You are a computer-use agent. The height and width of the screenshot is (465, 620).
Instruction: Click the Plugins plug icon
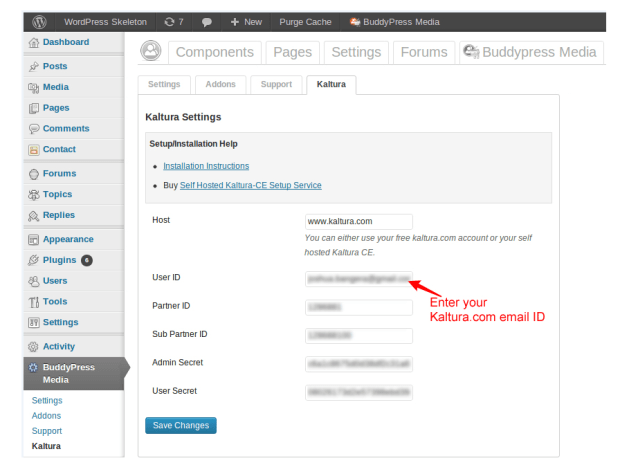[x=34, y=260]
